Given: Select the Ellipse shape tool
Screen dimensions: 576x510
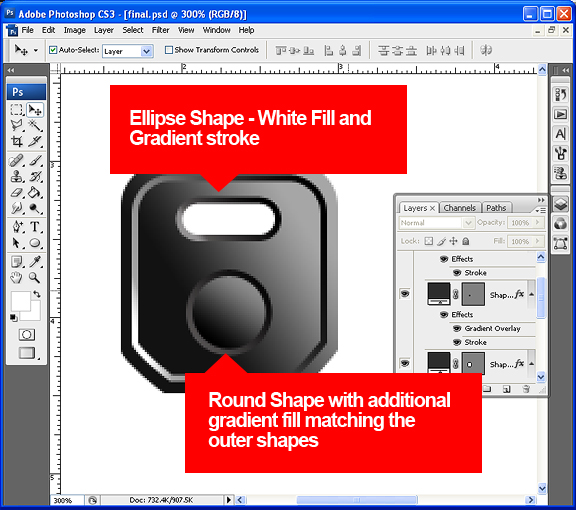Looking at the screenshot, I should click(x=35, y=243).
